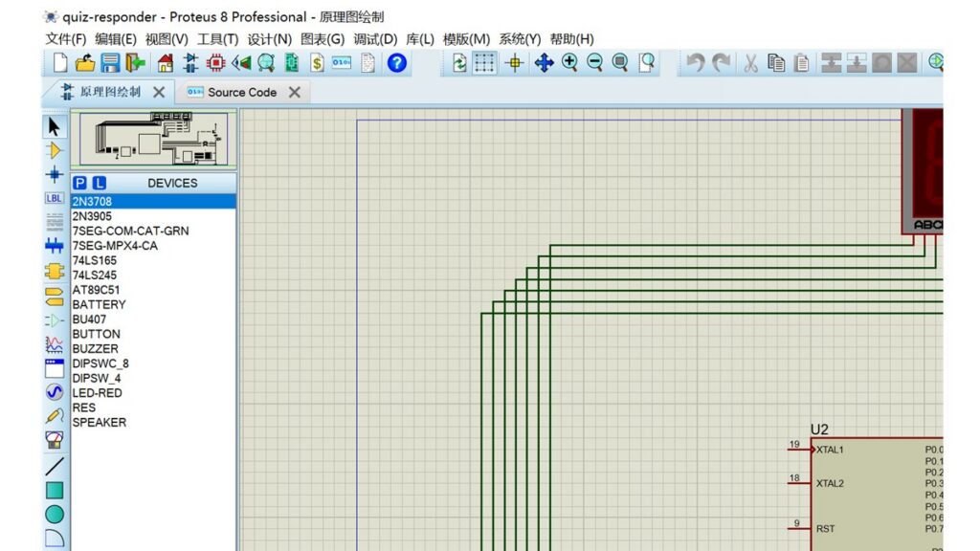Select 7SEG-MPX4-CA in the devices list

tap(153, 246)
